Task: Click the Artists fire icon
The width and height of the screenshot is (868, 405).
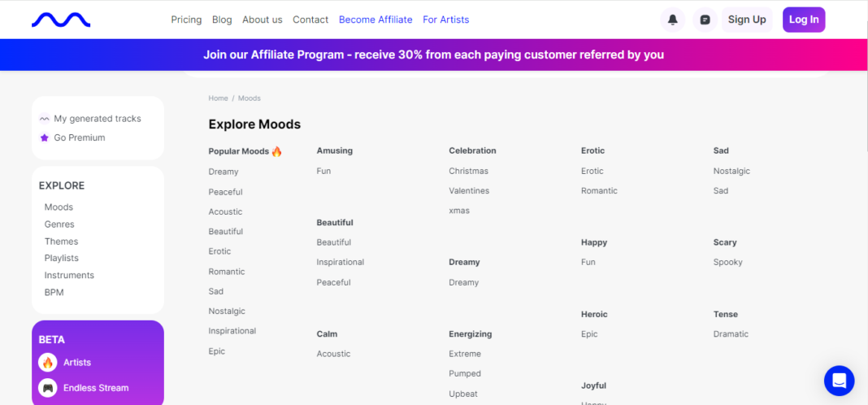Action: point(48,363)
